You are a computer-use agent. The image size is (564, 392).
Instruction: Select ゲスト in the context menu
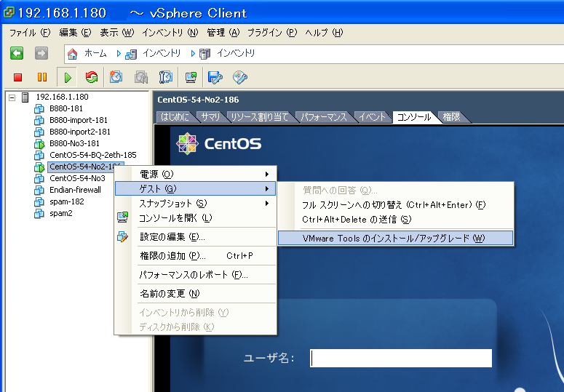tap(195, 188)
